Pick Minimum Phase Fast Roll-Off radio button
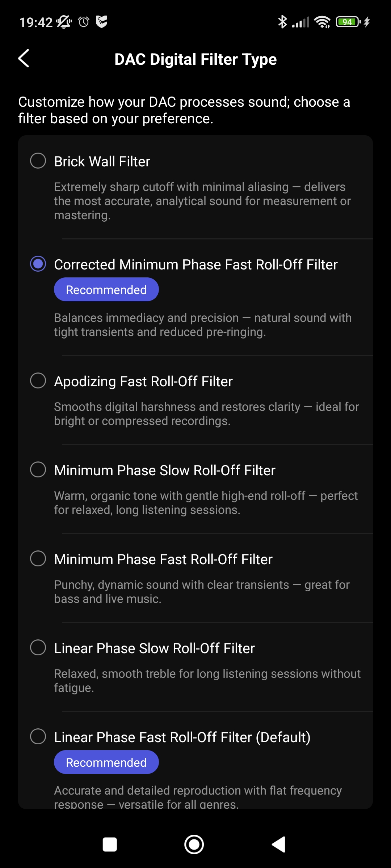 click(38, 558)
